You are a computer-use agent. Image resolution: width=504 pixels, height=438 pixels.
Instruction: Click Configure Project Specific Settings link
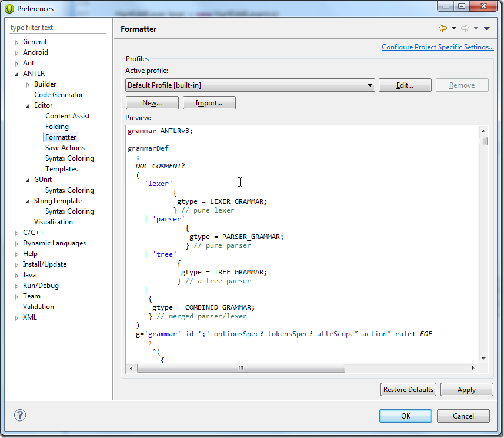(438, 47)
